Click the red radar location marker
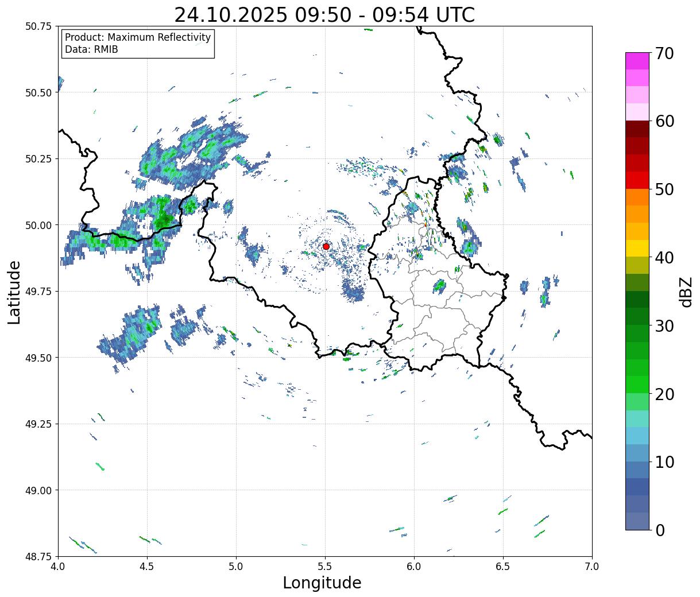Image resolution: width=700 pixels, height=597 pixels. (x=326, y=246)
